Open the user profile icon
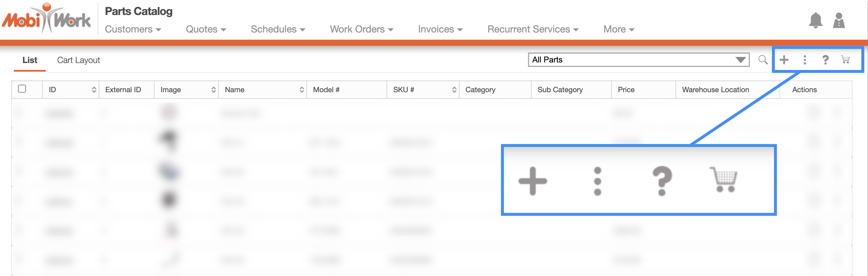Screen dimensions: 868x276 pyautogui.click(x=839, y=21)
